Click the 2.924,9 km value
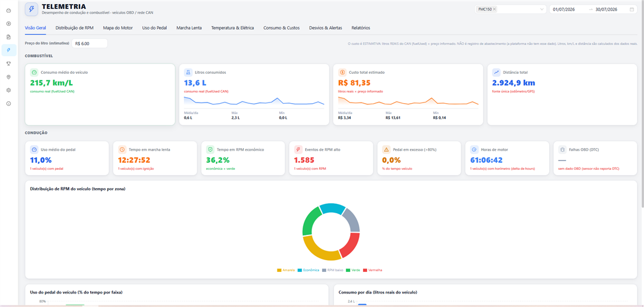644x307 pixels. pyautogui.click(x=513, y=82)
